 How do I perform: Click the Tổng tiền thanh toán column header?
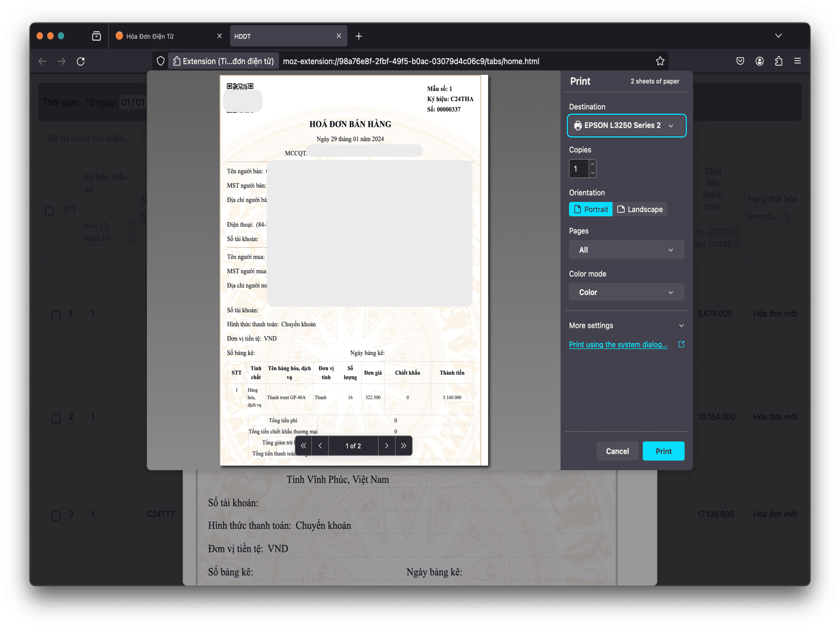point(713,189)
